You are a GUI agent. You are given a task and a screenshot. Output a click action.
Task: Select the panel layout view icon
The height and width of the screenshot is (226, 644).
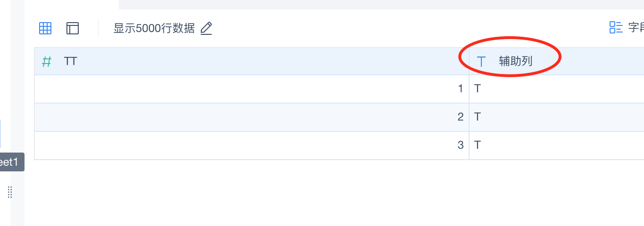(73, 28)
